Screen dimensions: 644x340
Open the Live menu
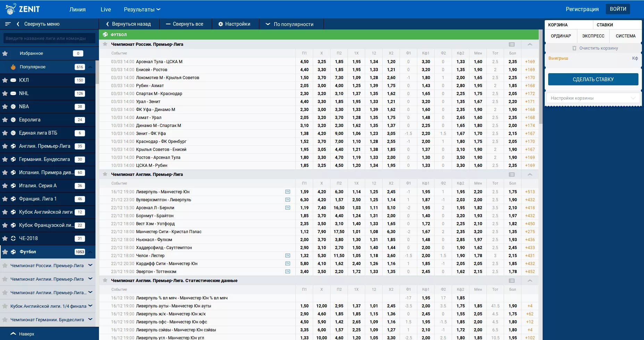point(106,9)
